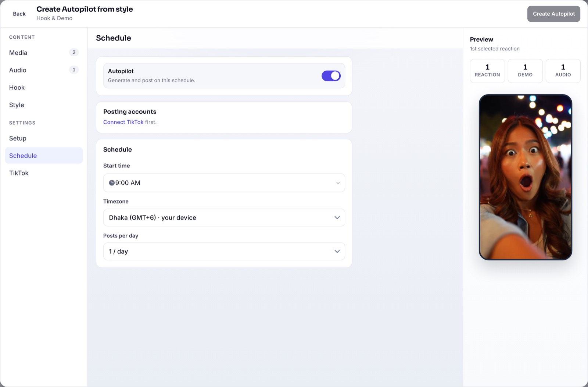588x387 pixels.
Task: Open the Posts per day dropdown
Action: (224, 251)
